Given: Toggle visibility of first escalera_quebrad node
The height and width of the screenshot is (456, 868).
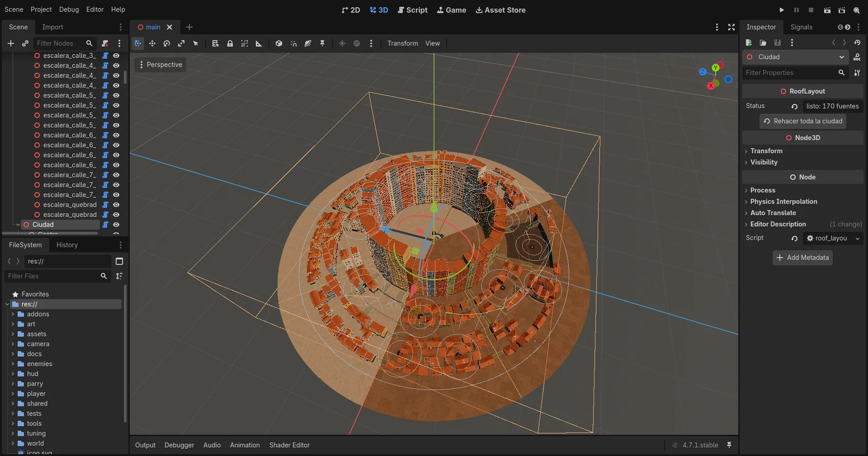Looking at the screenshot, I should pos(116,205).
